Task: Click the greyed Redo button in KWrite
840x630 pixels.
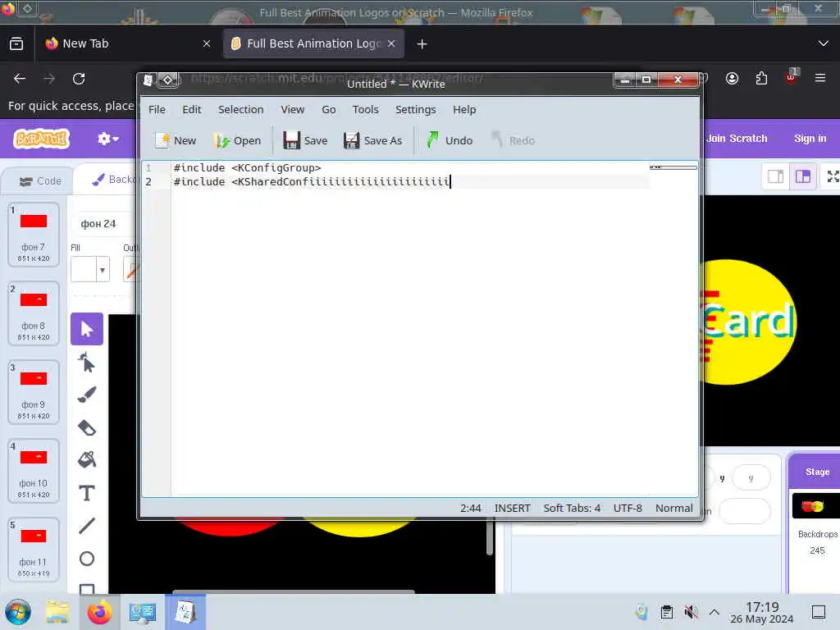Action: 513,140
